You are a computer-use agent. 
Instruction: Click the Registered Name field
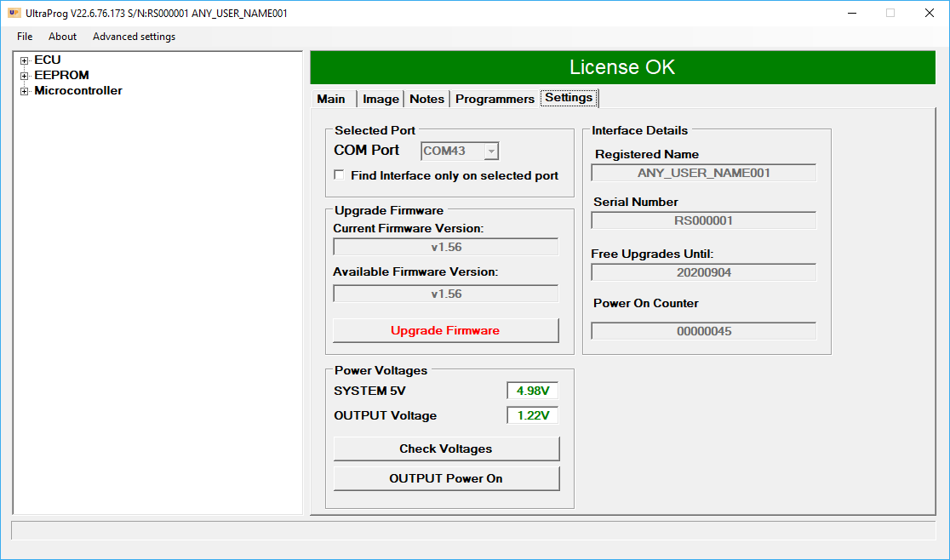703,173
